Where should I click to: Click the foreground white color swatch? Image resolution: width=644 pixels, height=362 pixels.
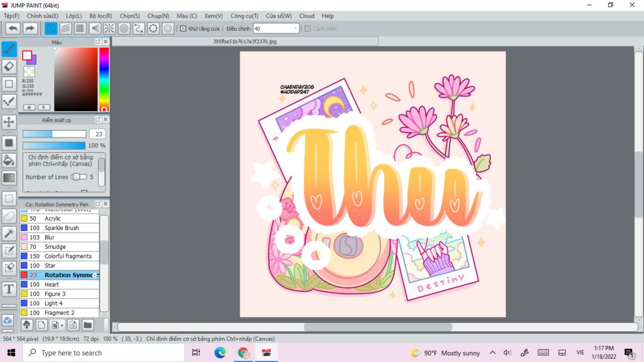tap(27, 55)
